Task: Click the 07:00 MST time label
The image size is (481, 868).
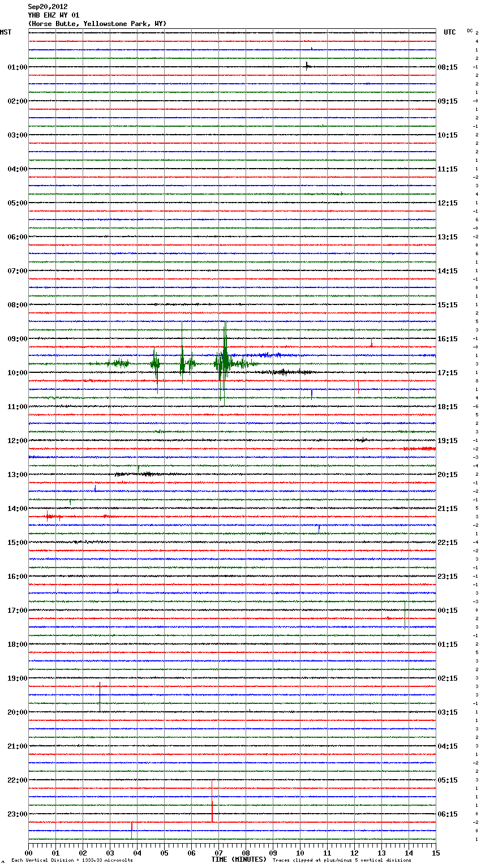Action: coord(18,271)
